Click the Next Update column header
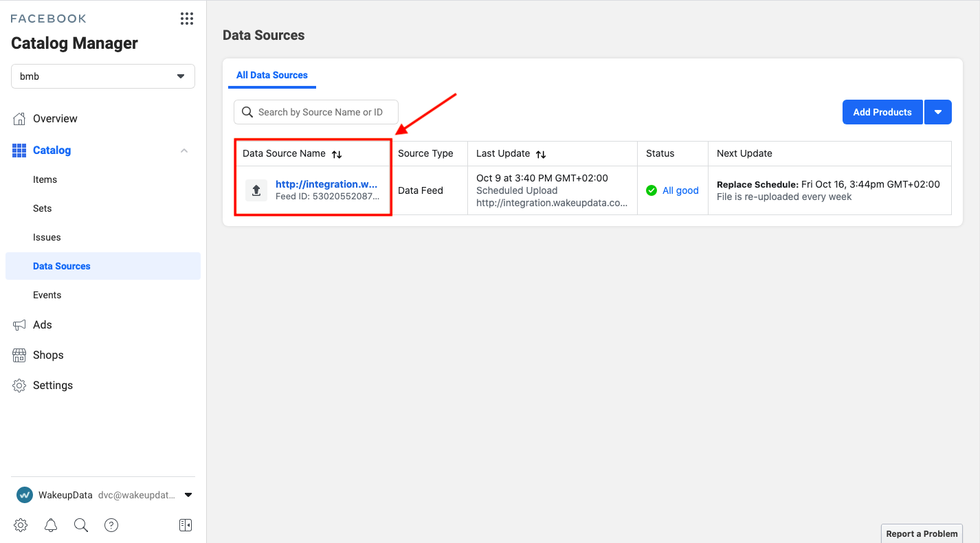980x543 pixels. 744,153
